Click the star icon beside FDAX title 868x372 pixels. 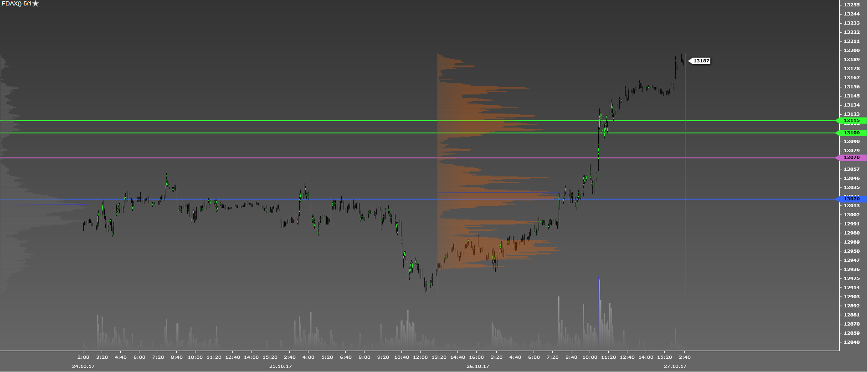36,4
